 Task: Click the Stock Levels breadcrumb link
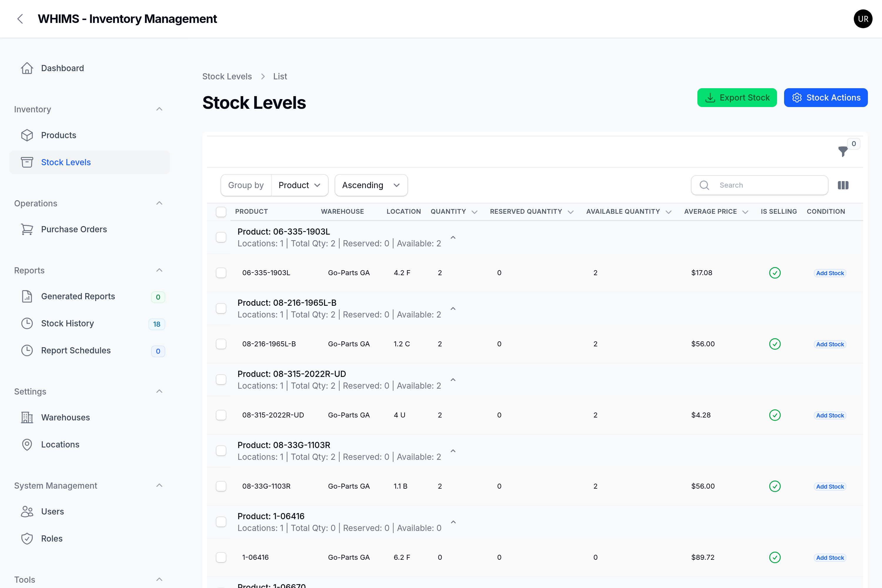(227, 76)
